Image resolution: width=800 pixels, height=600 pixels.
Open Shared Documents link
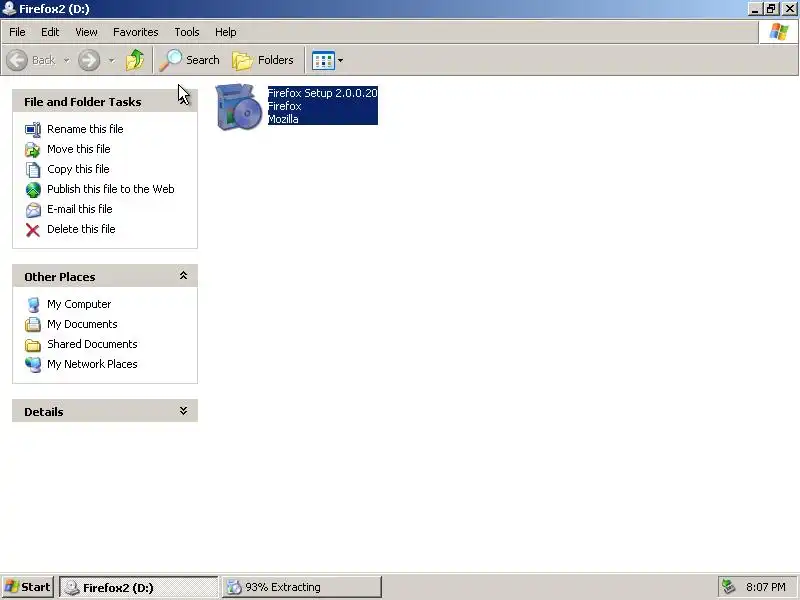coord(92,344)
